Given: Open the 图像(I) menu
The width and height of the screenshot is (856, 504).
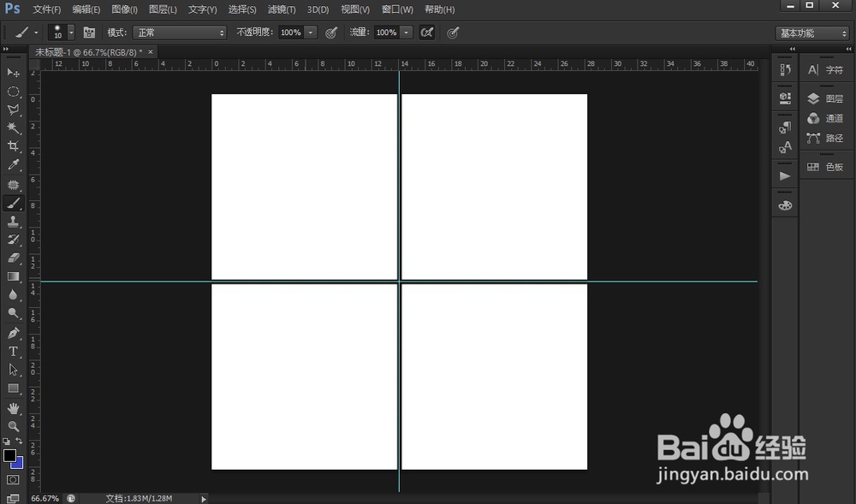Looking at the screenshot, I should (x=124, y=9).
